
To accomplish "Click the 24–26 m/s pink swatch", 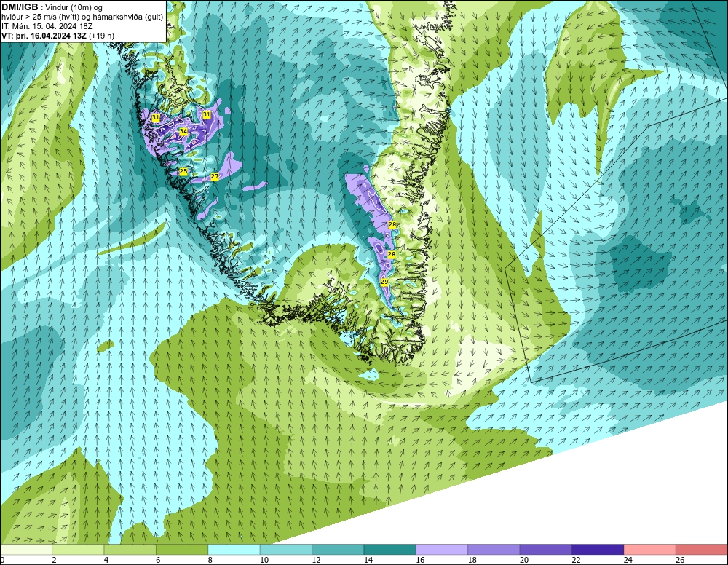I will tap(650, 550).
